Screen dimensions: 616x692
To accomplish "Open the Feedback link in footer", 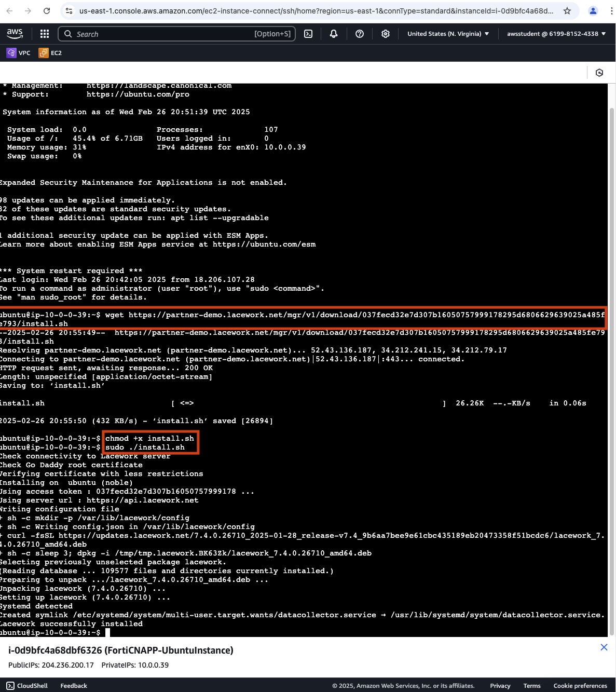I will point(74,686).
